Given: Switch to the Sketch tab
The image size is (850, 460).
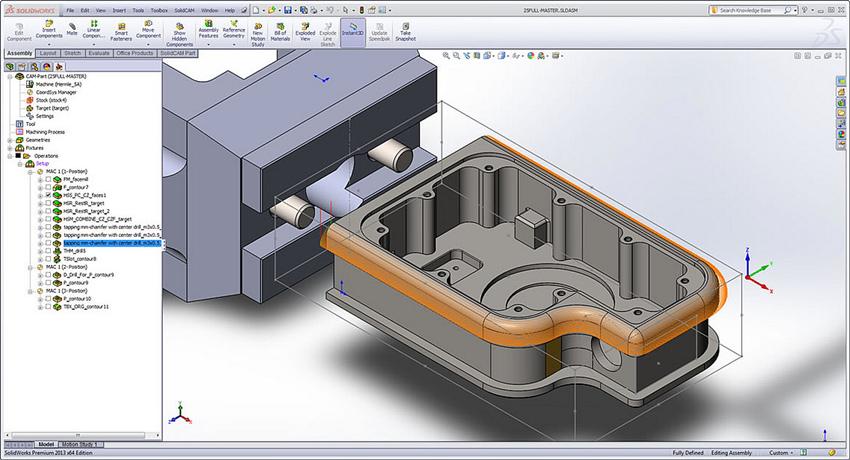Looking at the screenshot, I should click(x=72, y=53).
